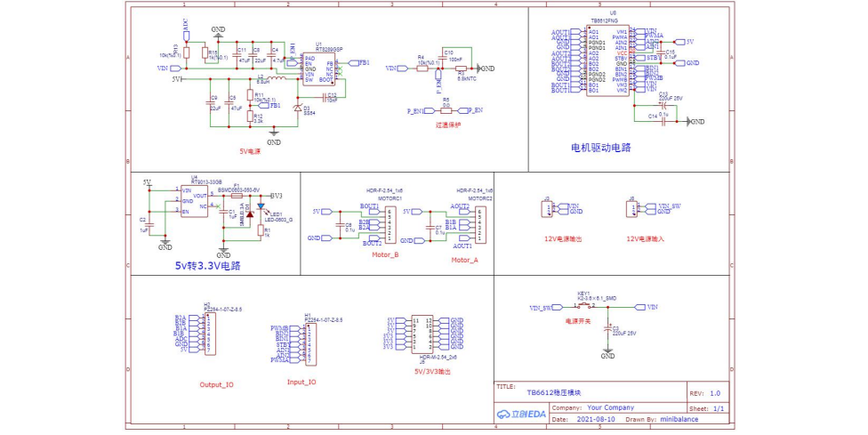This screenshot has width=868, height=435.
Task: Select the H1 PZ254 header connector
Action: pyautogui.click(x=310, y=345)
